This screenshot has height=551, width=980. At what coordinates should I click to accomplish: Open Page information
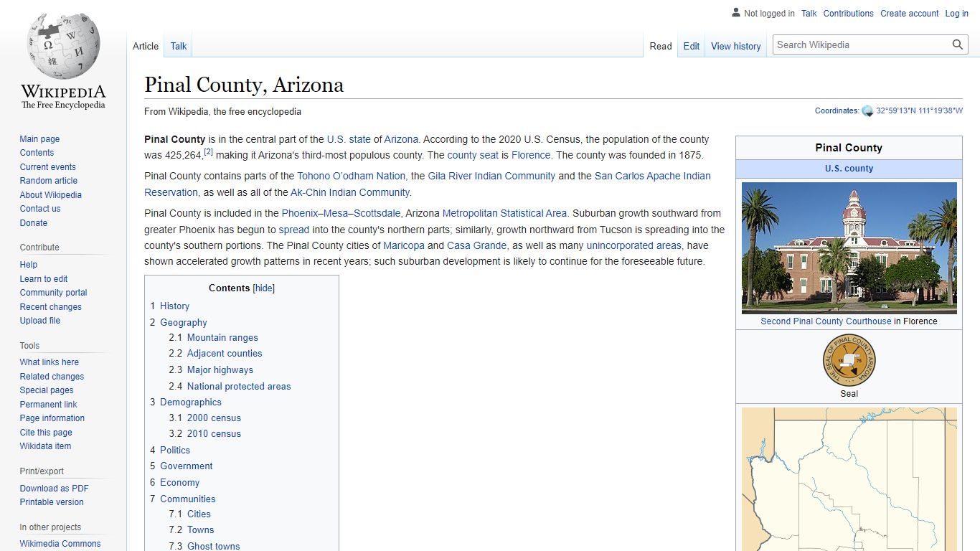coord(52,418)
